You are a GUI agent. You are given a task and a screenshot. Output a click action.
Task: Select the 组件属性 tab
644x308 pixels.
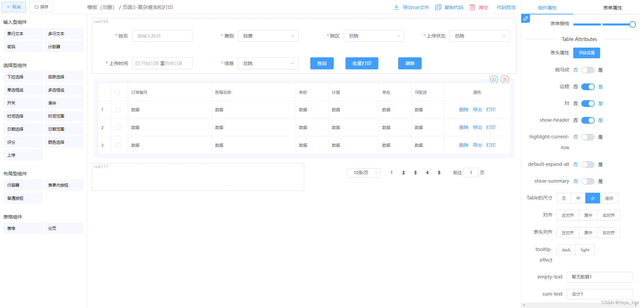tap(547, 8)
